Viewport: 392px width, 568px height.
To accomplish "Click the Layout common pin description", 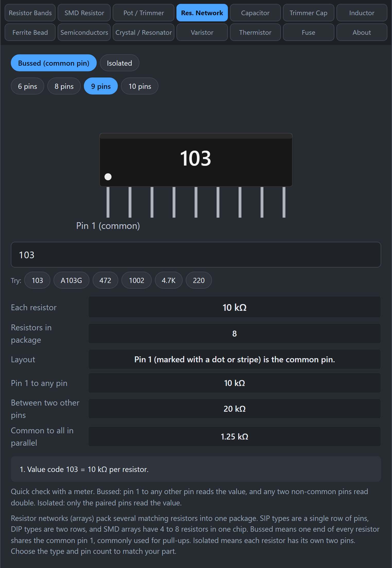I will coord(234,359).
